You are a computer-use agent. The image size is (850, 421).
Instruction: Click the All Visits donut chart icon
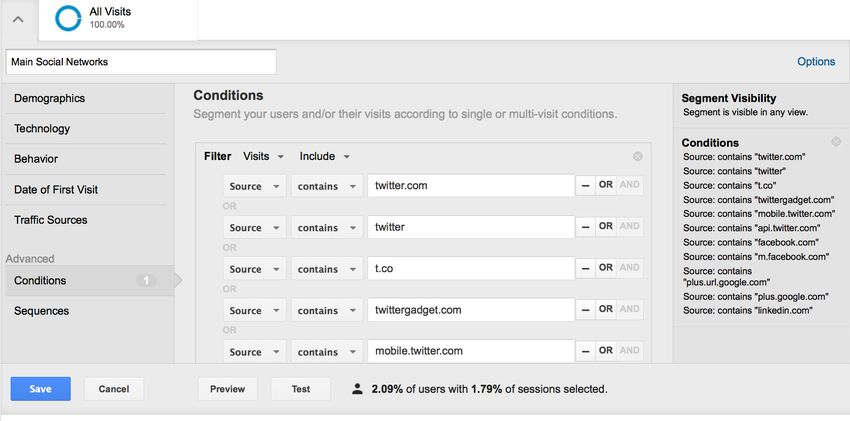[68, 18]
